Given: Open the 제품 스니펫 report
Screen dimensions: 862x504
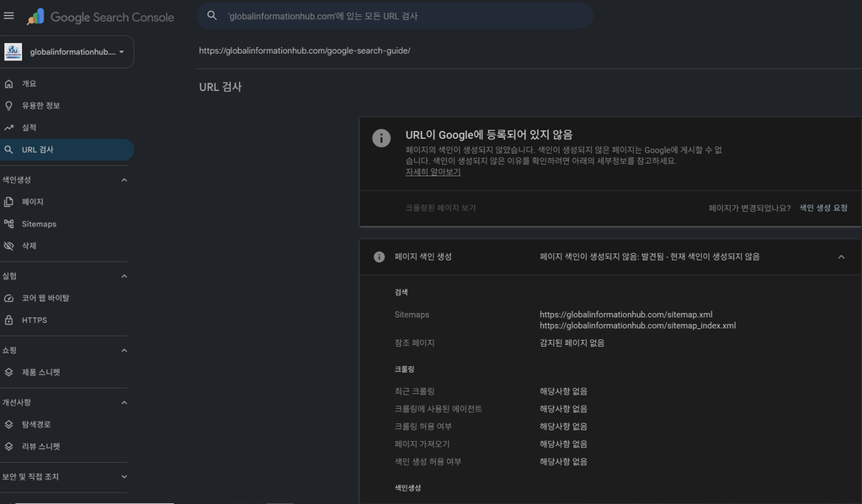Looking at the screenshot, I should click(x=66, y=372).
